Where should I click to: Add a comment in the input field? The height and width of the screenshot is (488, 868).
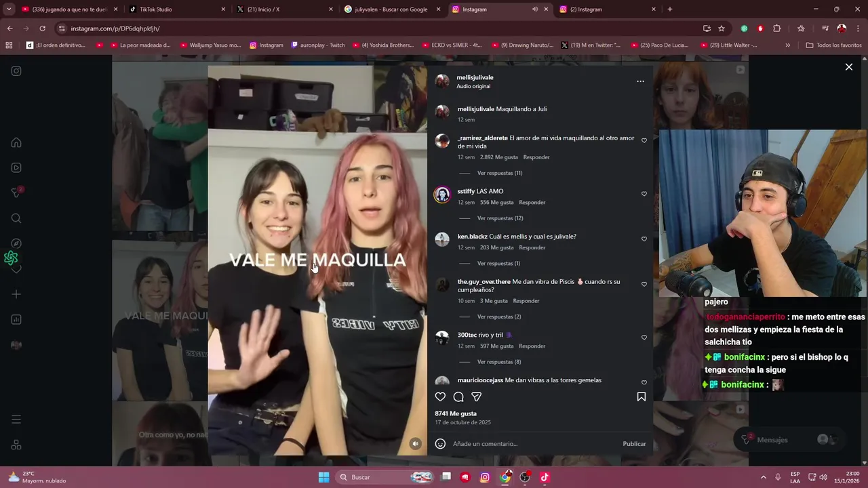[x=534, y=444]
